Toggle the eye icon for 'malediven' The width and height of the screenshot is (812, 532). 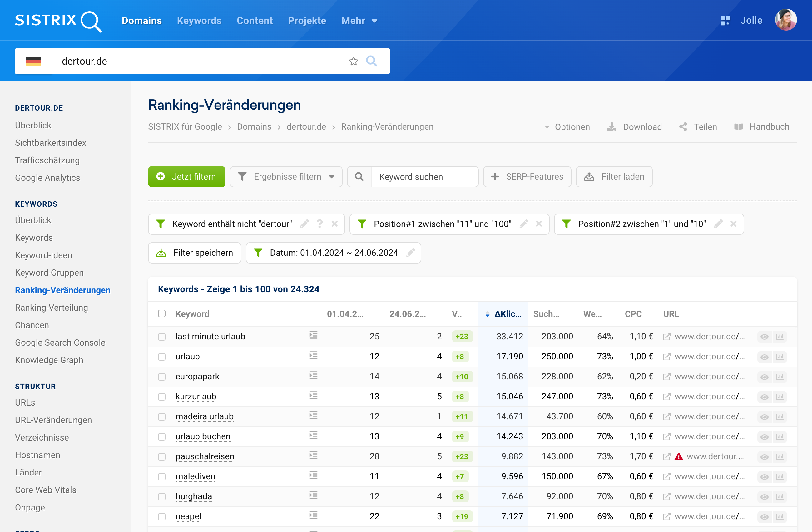(x=765, y=477)
